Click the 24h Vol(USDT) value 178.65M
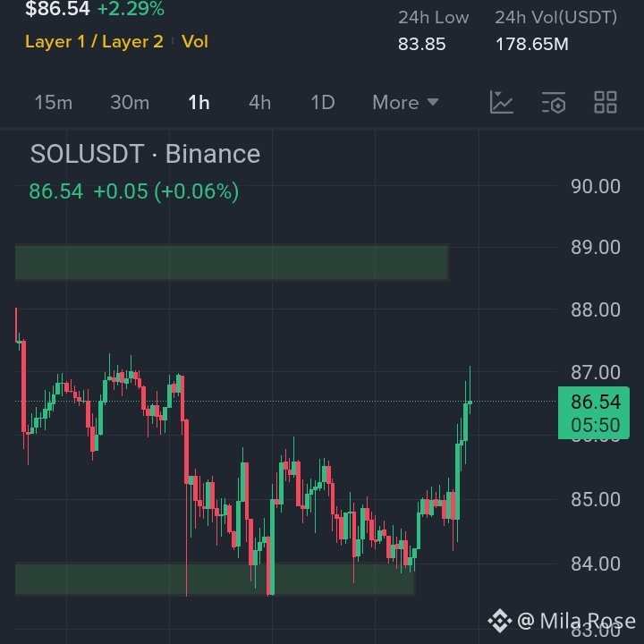Image resolution: width=644 pixels, height=644 pixels. coord(532,44)
